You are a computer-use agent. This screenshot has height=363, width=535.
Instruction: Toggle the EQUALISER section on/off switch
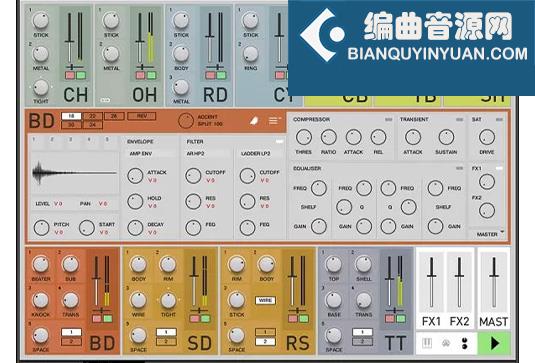(460, 168)
